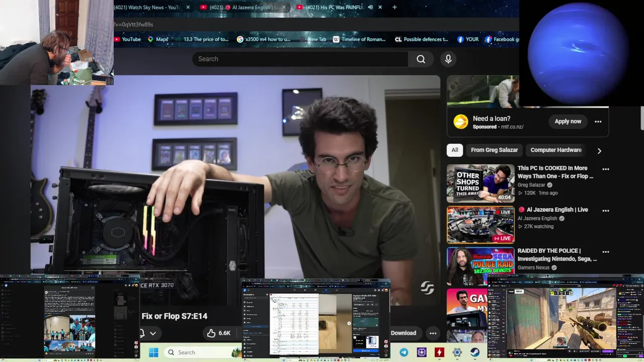Filter by From Greg Salazar chip
This screenshot has height=362, width=644.
[494, 150]
